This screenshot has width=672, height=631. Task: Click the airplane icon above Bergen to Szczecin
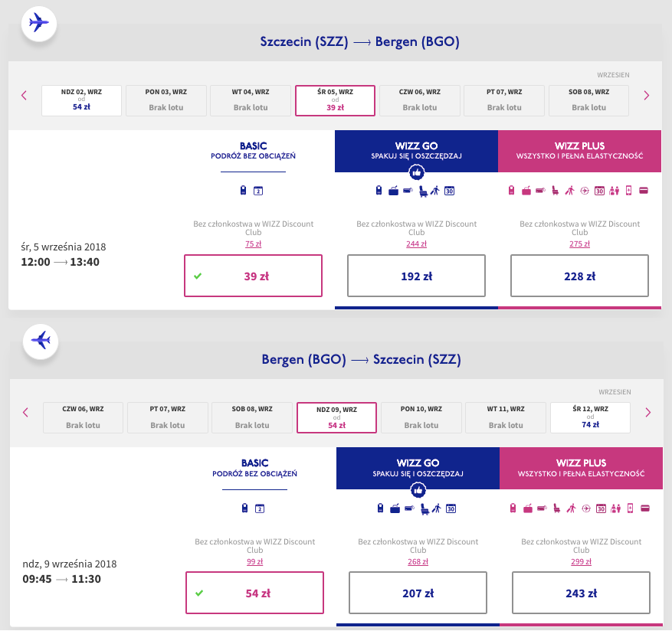[40, 339]
